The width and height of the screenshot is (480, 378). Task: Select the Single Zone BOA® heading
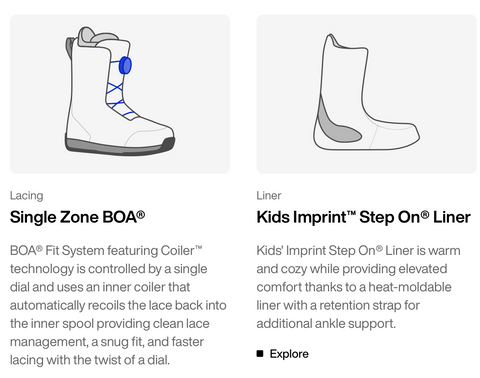[77, 217]
